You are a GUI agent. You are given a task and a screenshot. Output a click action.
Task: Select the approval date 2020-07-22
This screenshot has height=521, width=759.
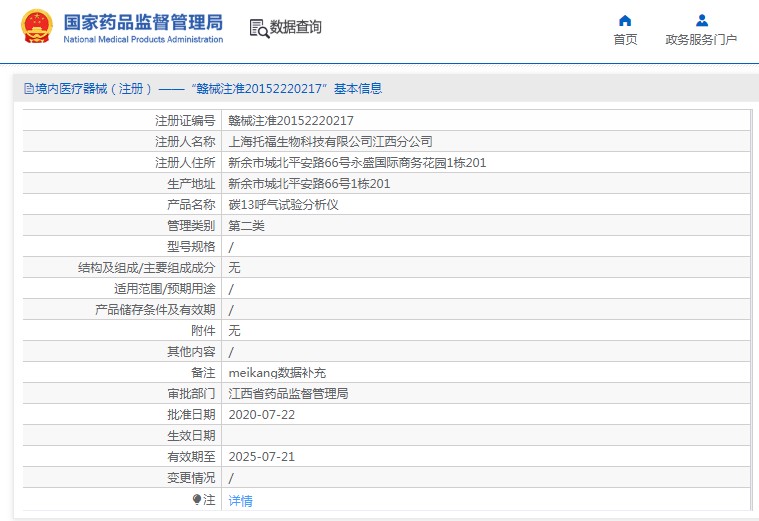262,414
